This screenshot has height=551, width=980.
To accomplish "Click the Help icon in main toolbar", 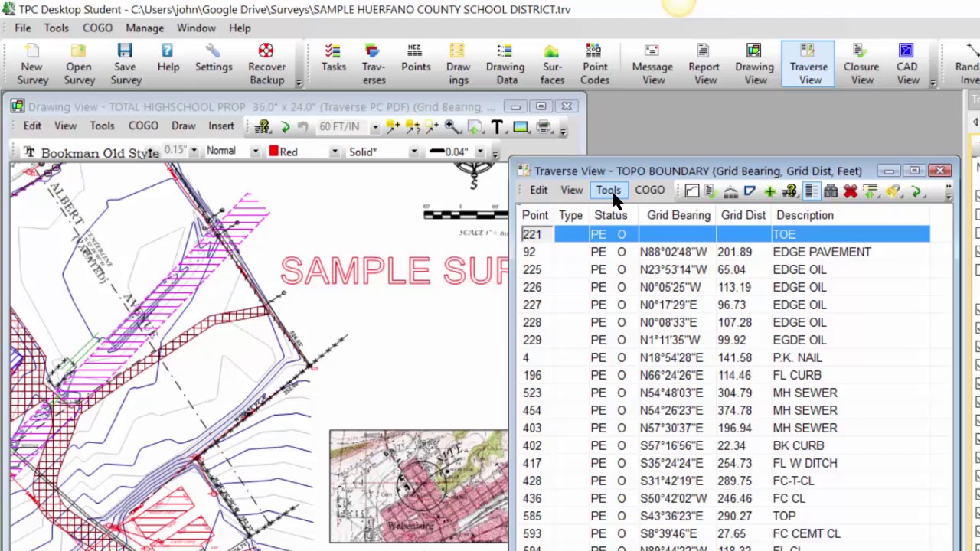I will click(168, 60).
